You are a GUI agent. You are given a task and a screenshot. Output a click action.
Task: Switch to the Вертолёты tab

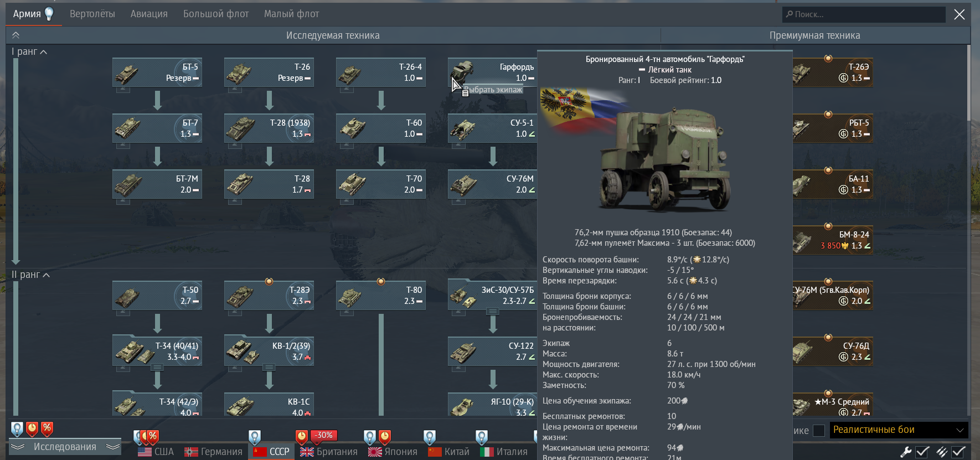click(92, 14)
